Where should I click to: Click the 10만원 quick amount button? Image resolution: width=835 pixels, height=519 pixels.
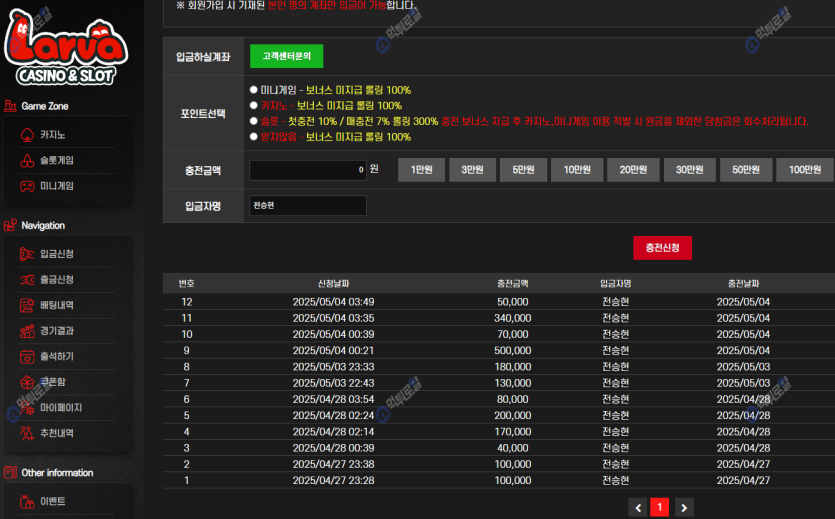point(577,170)
